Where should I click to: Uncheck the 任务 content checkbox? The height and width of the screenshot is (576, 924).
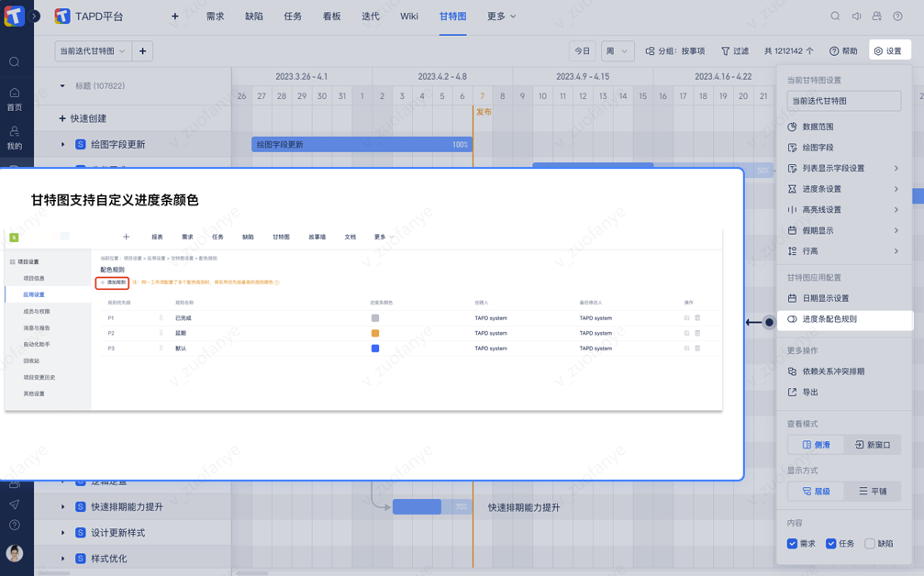coord(830,544)
